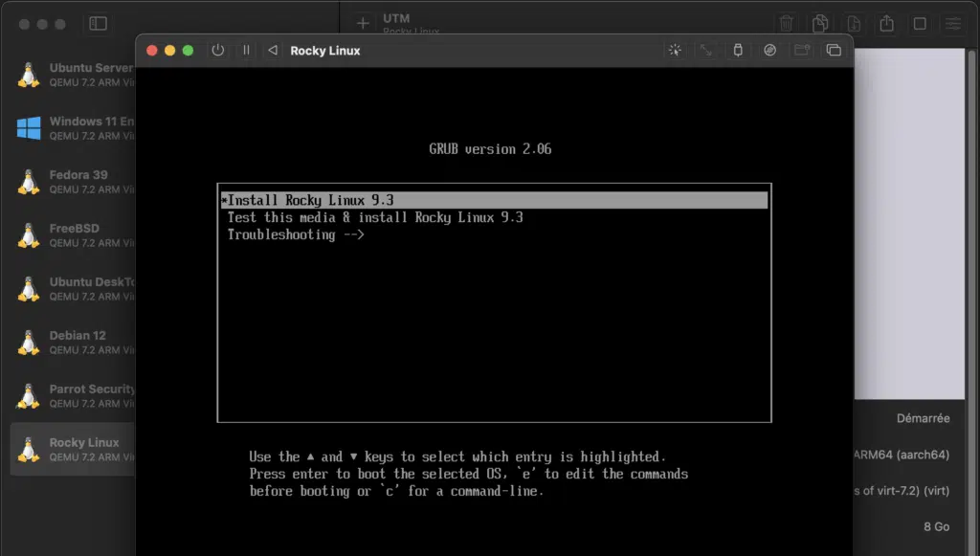This screenshot has width=980, height=556.
Task: Open the USB devices icon
Action: tap(738, 50)
